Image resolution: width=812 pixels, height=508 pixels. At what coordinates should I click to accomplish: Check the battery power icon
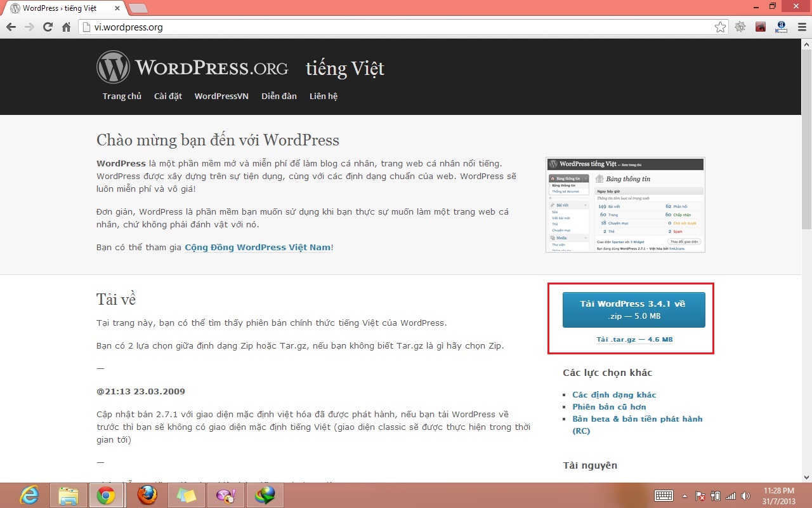click(x=716, y=495)
